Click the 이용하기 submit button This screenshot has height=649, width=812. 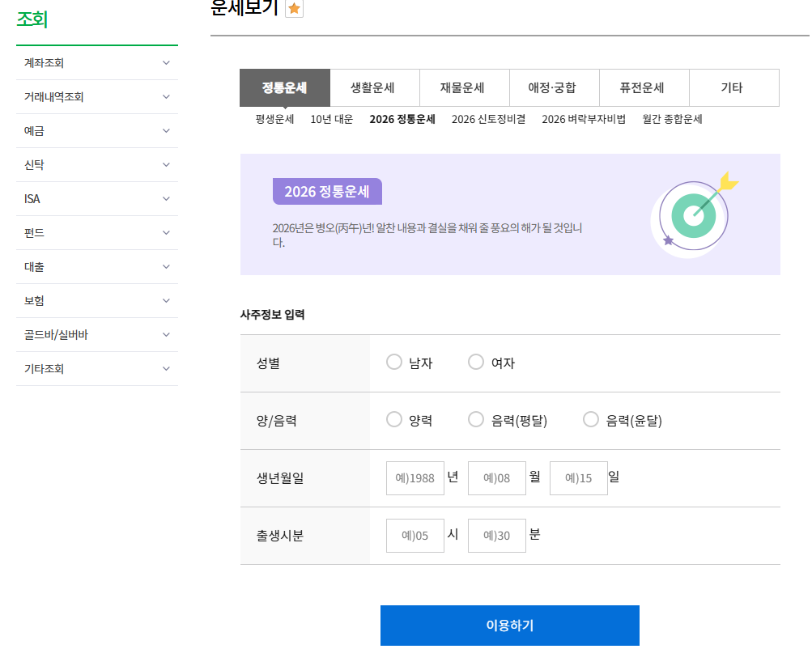[510, 625]
